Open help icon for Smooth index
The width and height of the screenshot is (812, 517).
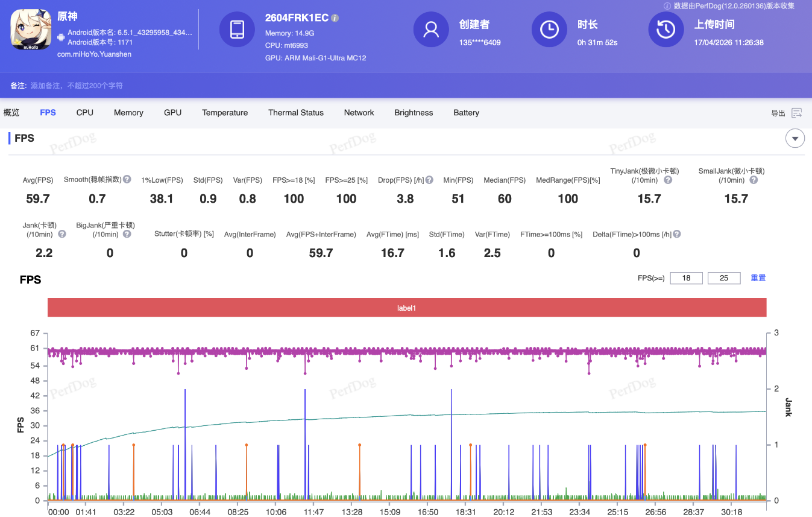point(127,180)
